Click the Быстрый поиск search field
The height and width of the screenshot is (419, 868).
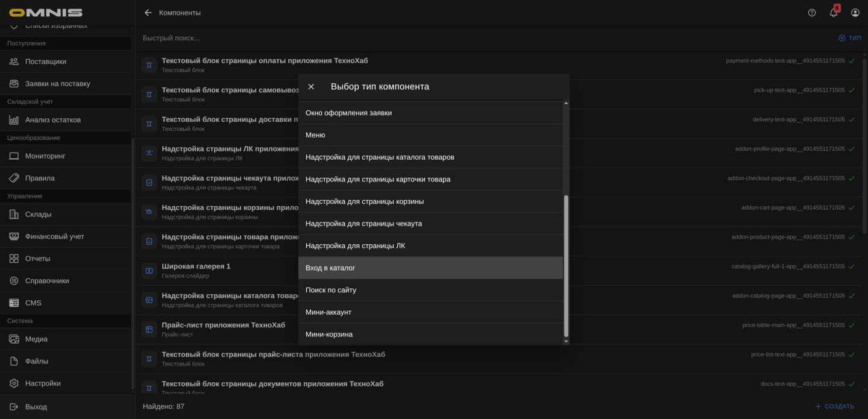click(422, 38)
